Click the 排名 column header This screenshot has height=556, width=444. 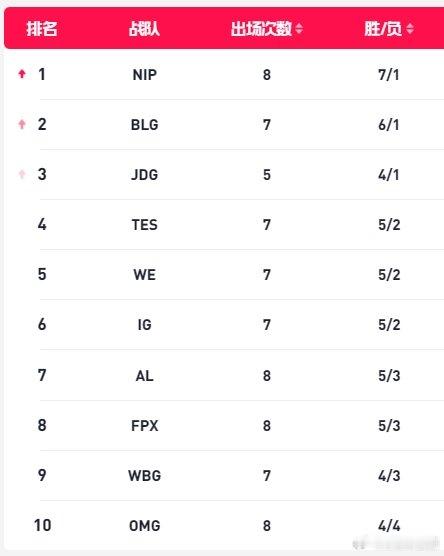click(x=42, y=28)
